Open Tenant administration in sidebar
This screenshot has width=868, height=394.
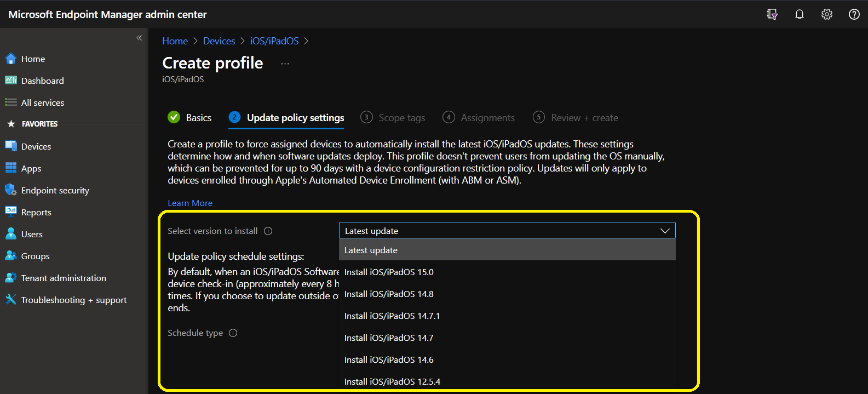tap(64, 278)
